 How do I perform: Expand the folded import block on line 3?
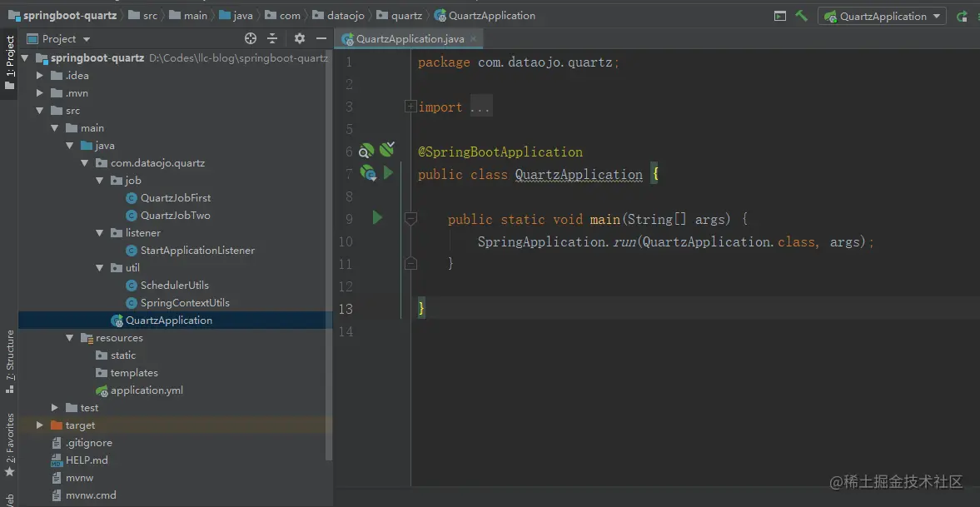(410, 107)
